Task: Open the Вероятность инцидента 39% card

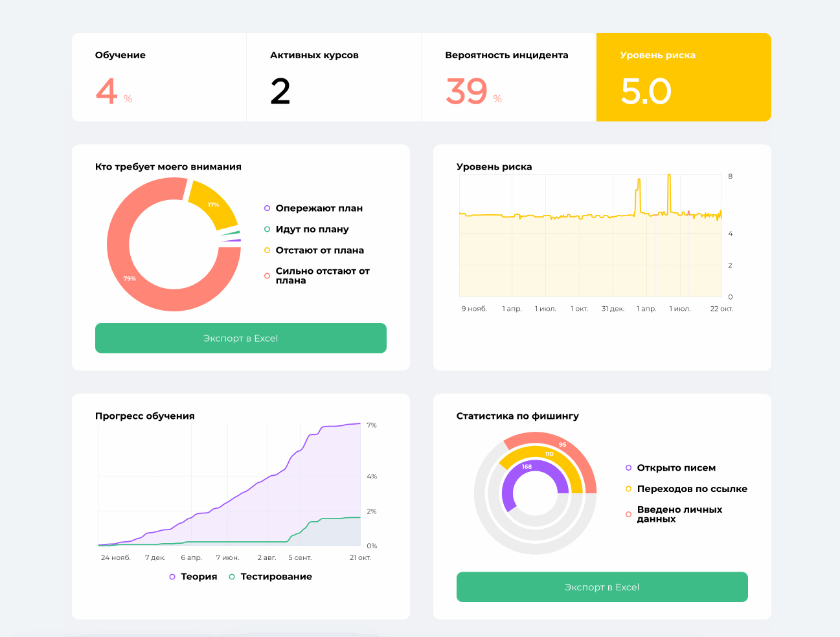Action: pos(509,77)
